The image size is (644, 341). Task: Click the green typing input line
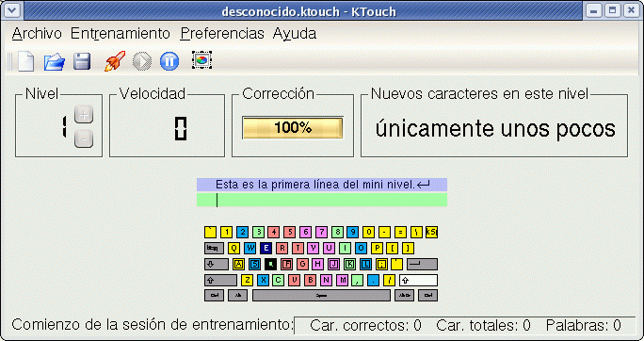click(322, 200)
